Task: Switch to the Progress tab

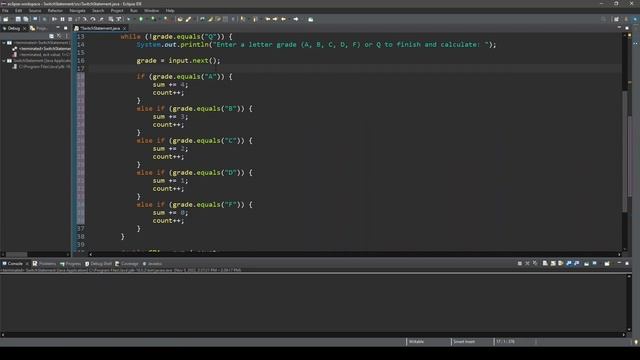Action: point(70,264)
